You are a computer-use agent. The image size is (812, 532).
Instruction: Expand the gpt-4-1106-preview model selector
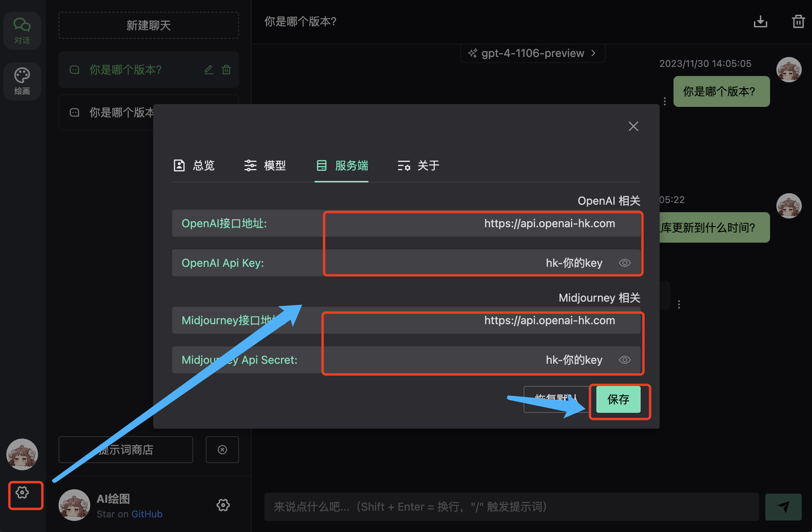(532, 53)
